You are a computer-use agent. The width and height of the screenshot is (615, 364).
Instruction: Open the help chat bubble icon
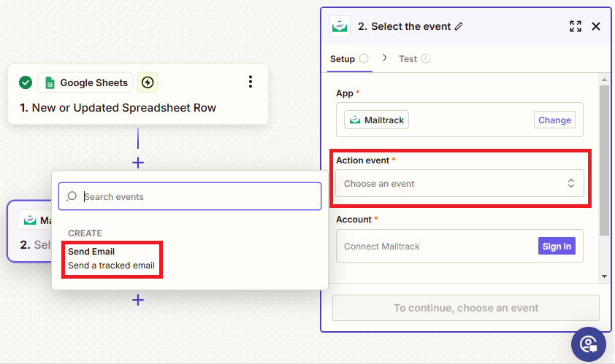[588, 344]
